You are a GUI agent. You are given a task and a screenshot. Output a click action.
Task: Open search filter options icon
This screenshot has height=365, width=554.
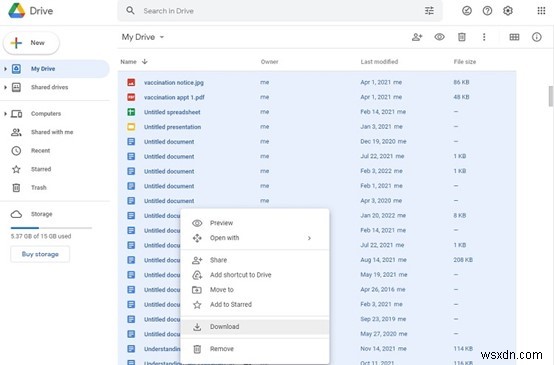point(429,11)
